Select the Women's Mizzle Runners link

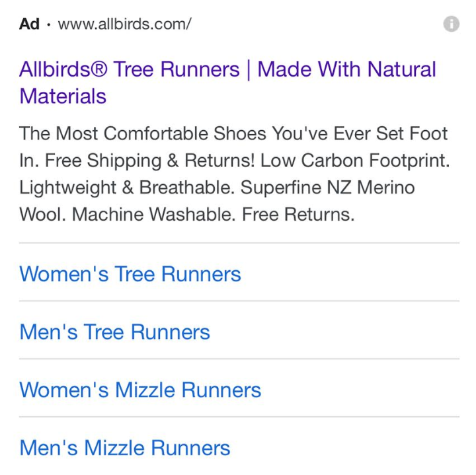[140, 390]
